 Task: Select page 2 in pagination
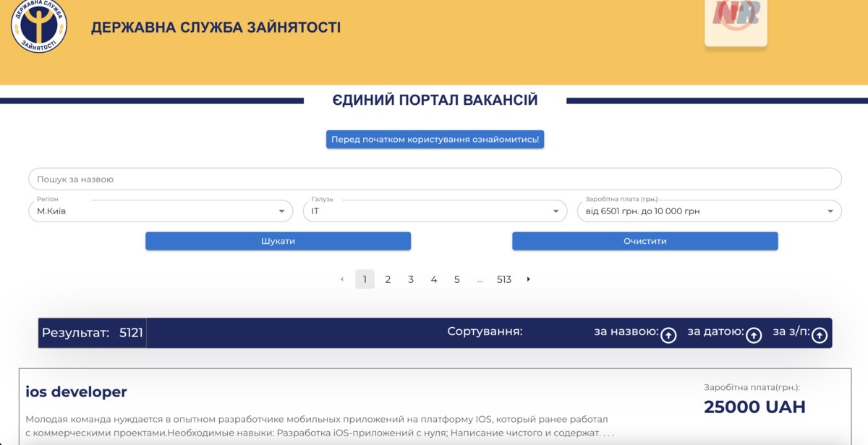(x=388, y=279)
